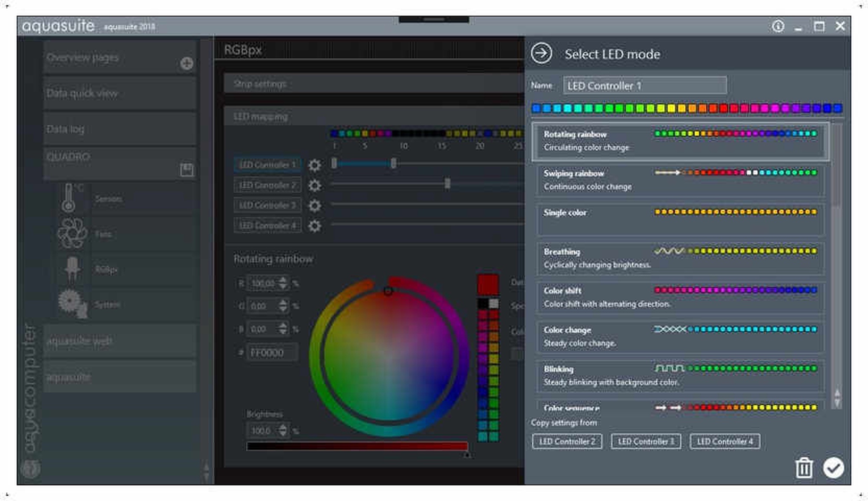This screenshot has width=868, height=501.
Task: Copy settings from LED Controller 4
Action: click(x=725, y=441)
